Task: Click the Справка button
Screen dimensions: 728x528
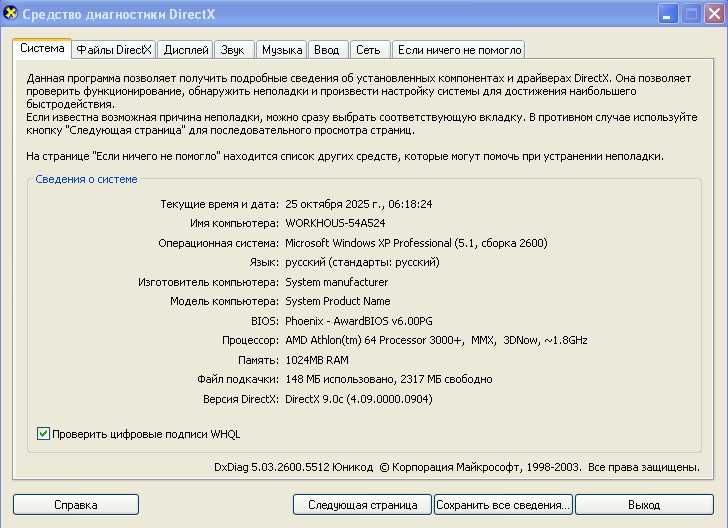Action: click(76, 505)
